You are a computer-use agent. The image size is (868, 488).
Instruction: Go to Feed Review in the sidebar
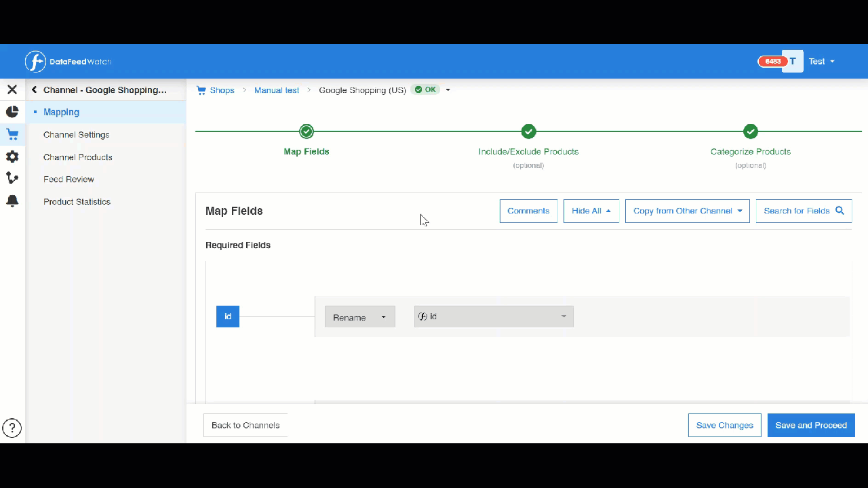[68, 179]
